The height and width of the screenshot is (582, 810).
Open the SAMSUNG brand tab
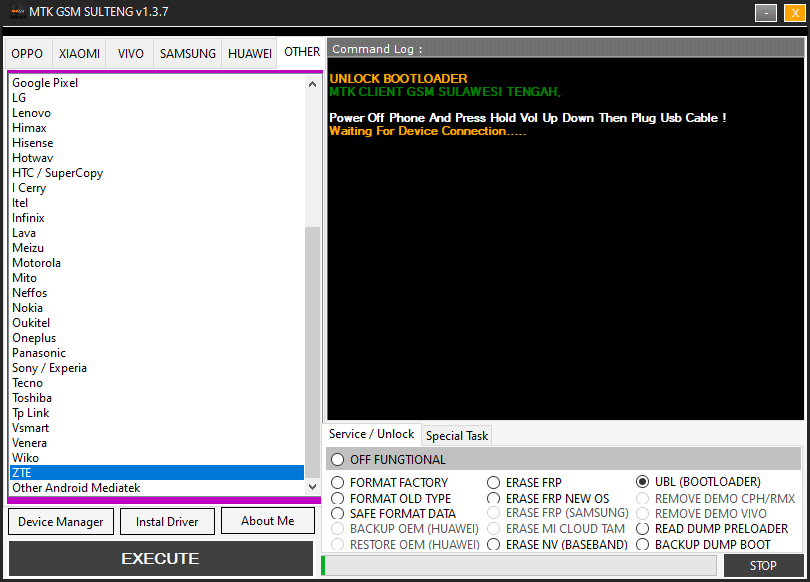point(187,54)
